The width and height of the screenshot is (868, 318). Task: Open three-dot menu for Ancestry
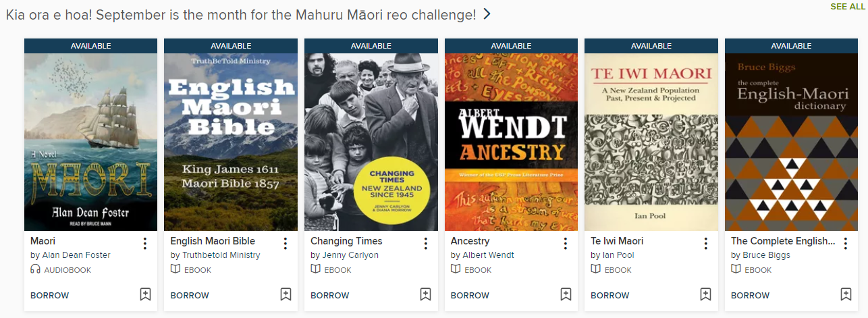[x=566, y=244]
